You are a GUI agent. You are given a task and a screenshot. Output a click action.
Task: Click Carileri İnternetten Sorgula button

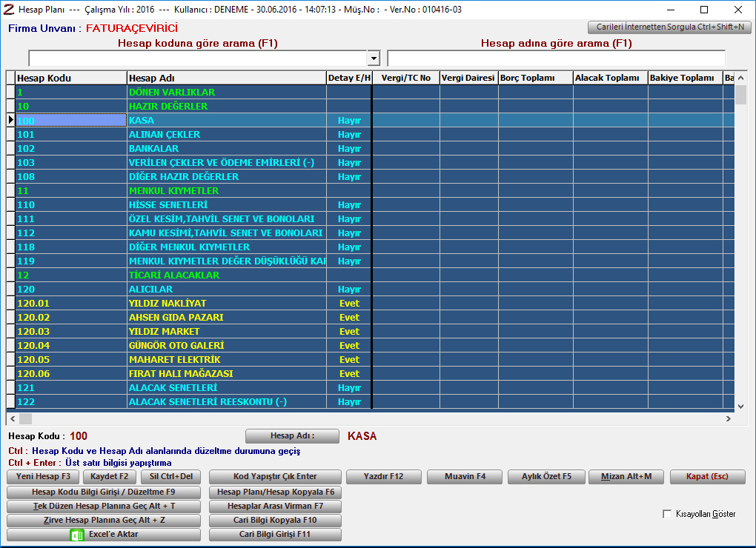pos(669,27)
